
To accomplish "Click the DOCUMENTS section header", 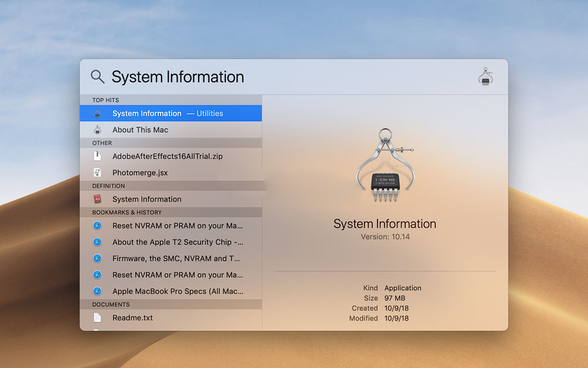I will click(111, 304).
